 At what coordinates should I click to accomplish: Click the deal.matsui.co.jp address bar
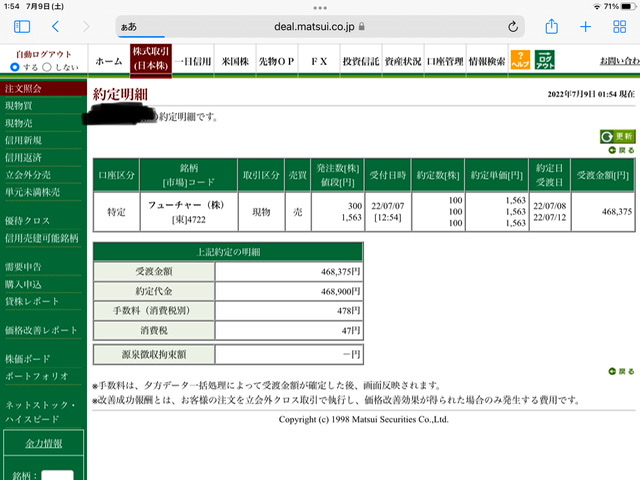(320, 27)
